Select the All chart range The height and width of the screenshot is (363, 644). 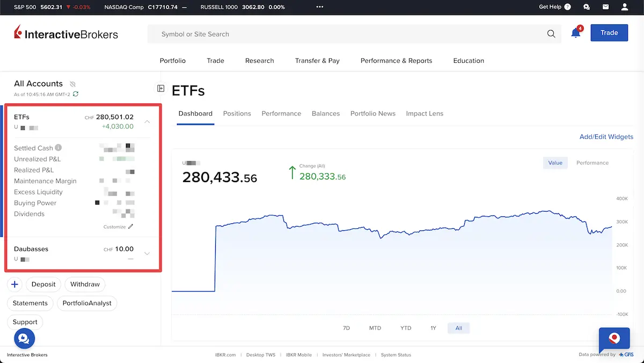click(x=458, y=328)
